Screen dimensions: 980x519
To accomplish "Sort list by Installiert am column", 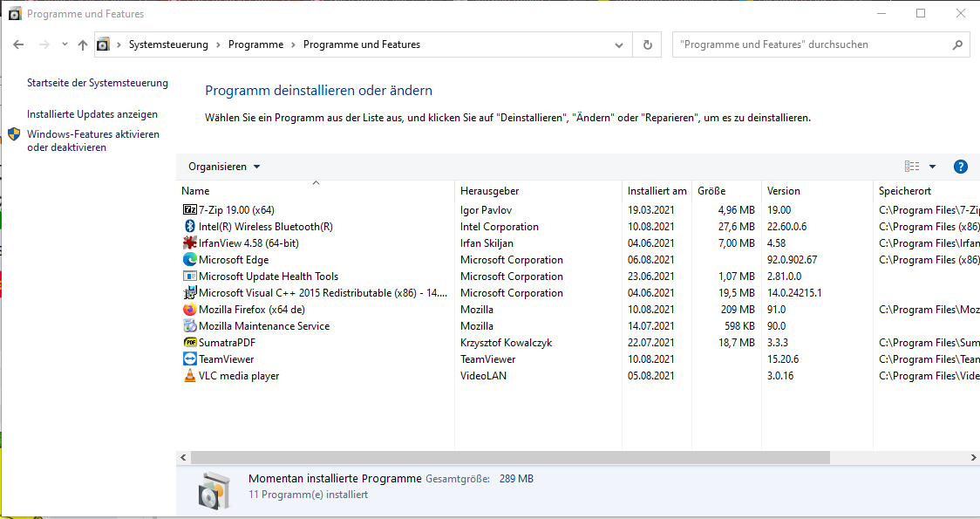I will [x=657, y=191].
